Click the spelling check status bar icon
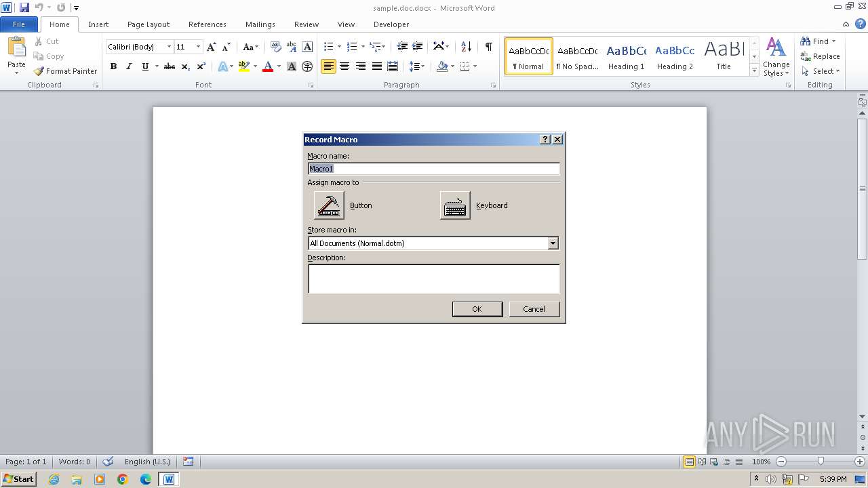868x488 pixels. [108, 462]
